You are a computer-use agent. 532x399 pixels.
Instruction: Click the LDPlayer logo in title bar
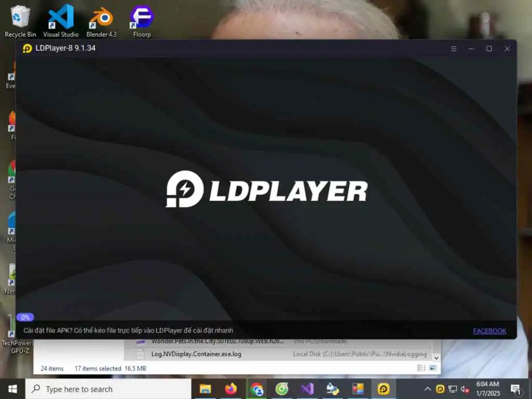pos(27,48)
